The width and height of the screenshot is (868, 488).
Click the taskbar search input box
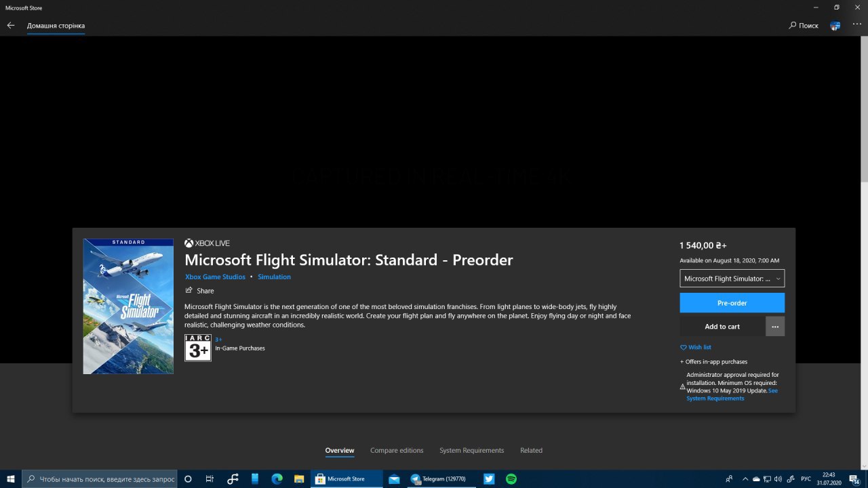click(x=100, y=479)
